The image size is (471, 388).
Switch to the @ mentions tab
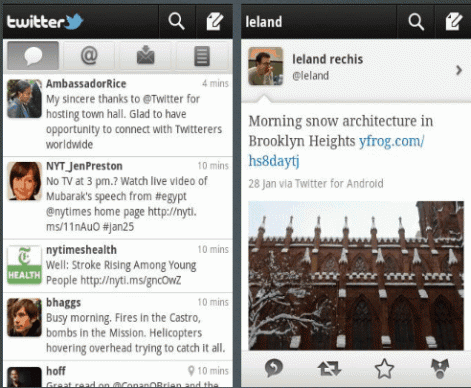[89, 56]
